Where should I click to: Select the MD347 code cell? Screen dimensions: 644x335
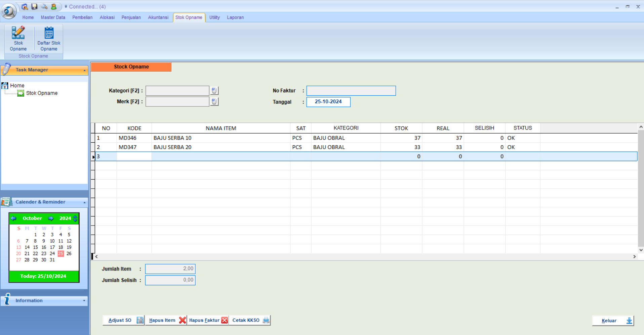[134, 147]
